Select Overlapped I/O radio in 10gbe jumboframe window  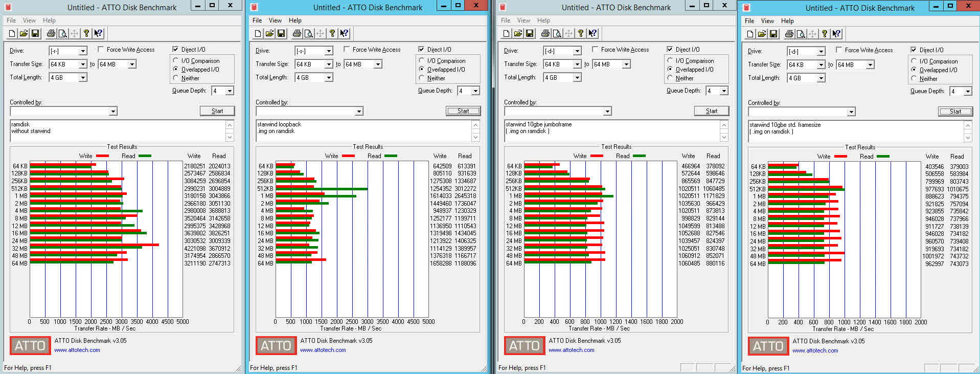pyautogui.click(x=670, y=69)
